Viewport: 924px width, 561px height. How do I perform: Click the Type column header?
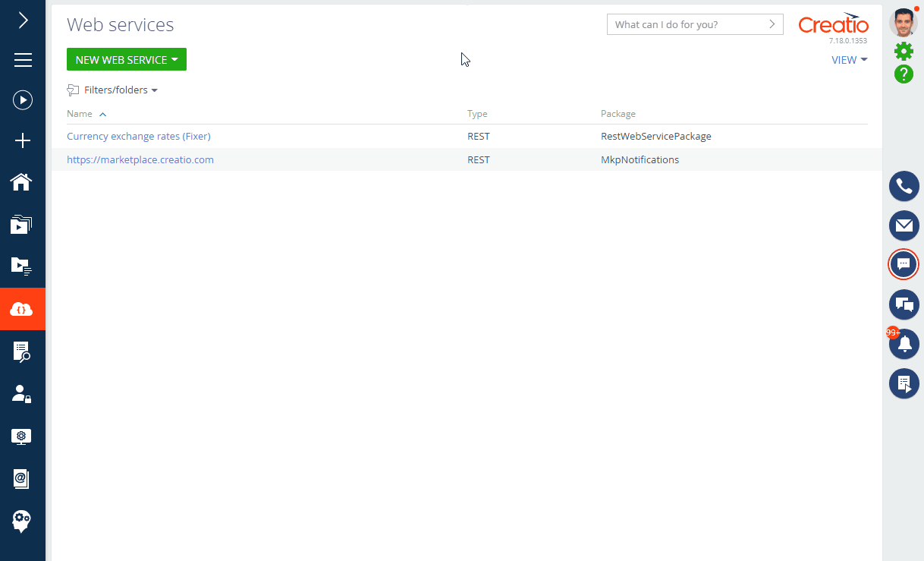(x=477, y=114)
